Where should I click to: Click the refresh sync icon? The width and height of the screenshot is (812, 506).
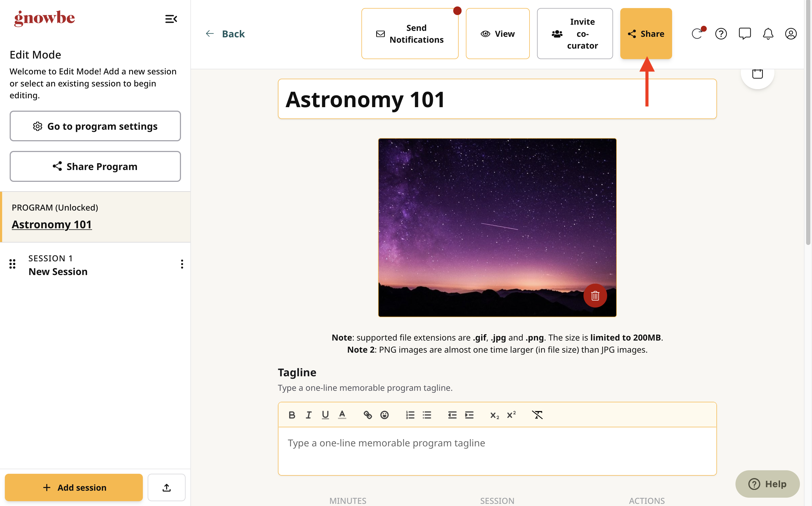pyautogui.click(x=697, y=34)
